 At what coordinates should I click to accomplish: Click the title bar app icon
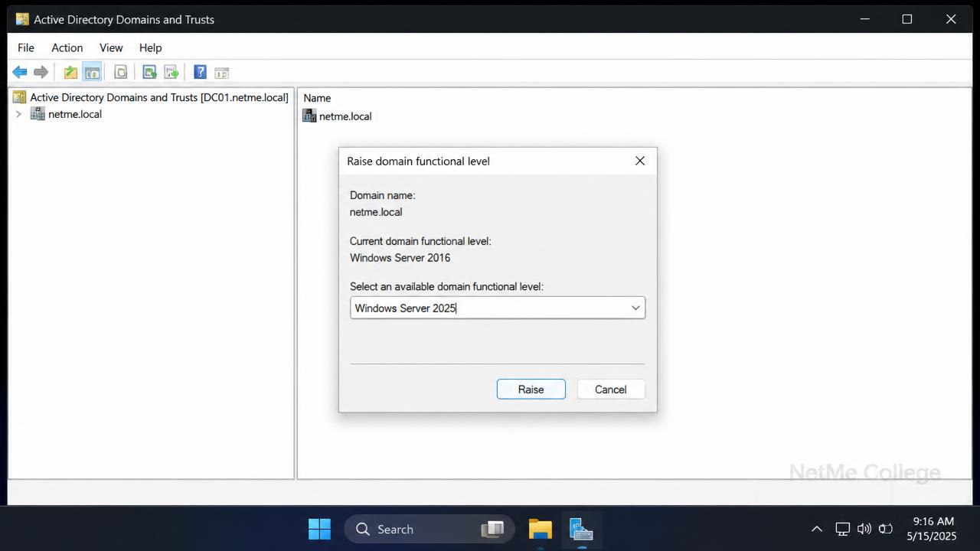(x=22, y=19)
